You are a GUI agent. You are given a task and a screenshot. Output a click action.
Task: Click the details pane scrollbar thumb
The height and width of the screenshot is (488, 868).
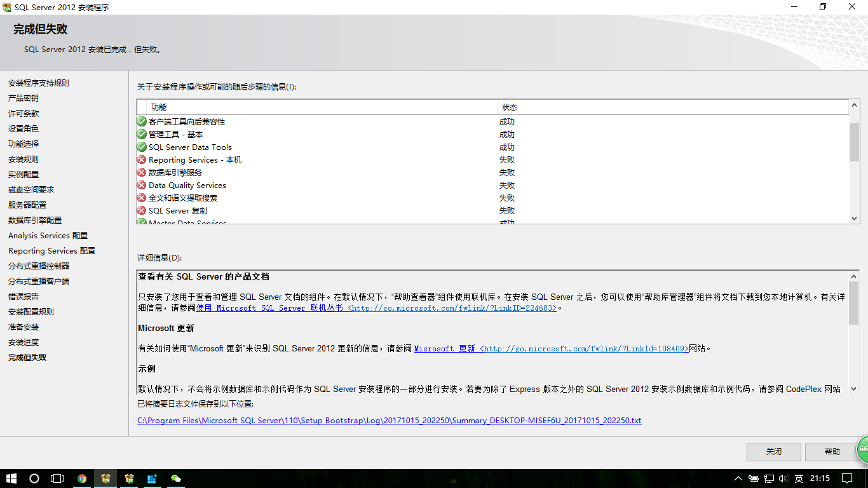pyautogui.click(x=854, y=303)
